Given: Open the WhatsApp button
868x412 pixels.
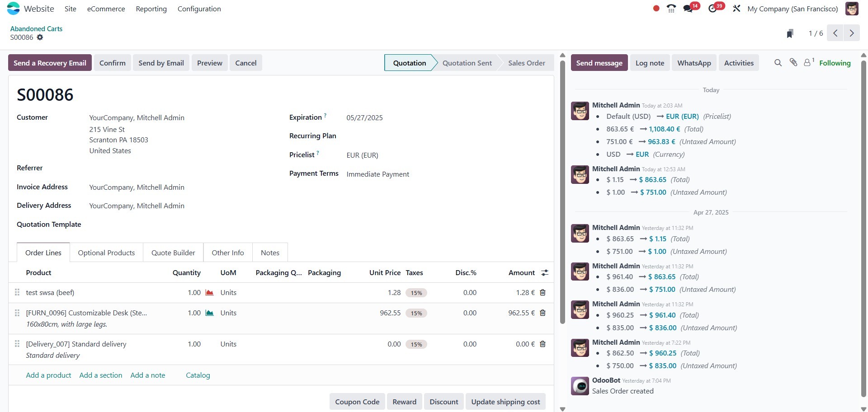Looking at the screenshot, I should 694,63.
